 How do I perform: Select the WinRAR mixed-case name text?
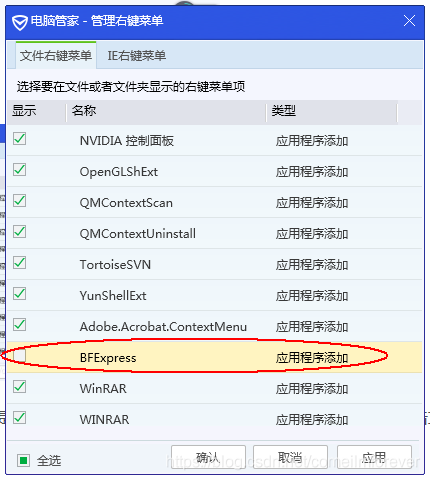point(103,389)
